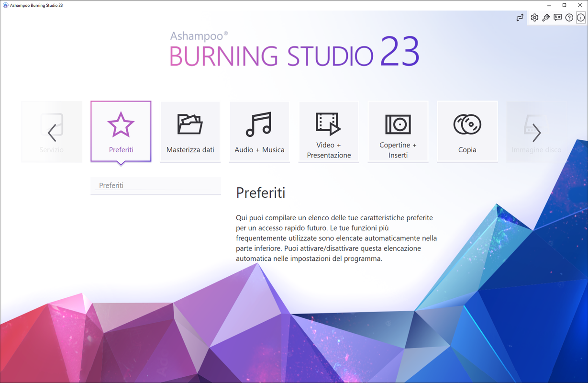Select the Copia disc tile
Image resolution: width=588 pixels, height=383 pixels.
click(467, 132)
